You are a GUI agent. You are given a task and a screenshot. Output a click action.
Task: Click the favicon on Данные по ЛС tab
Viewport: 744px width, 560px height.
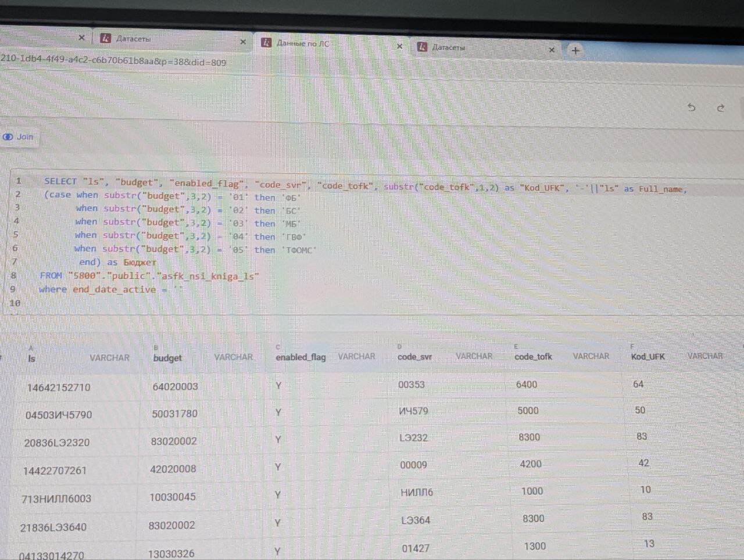pyautogui.click(x=266, y=42)
